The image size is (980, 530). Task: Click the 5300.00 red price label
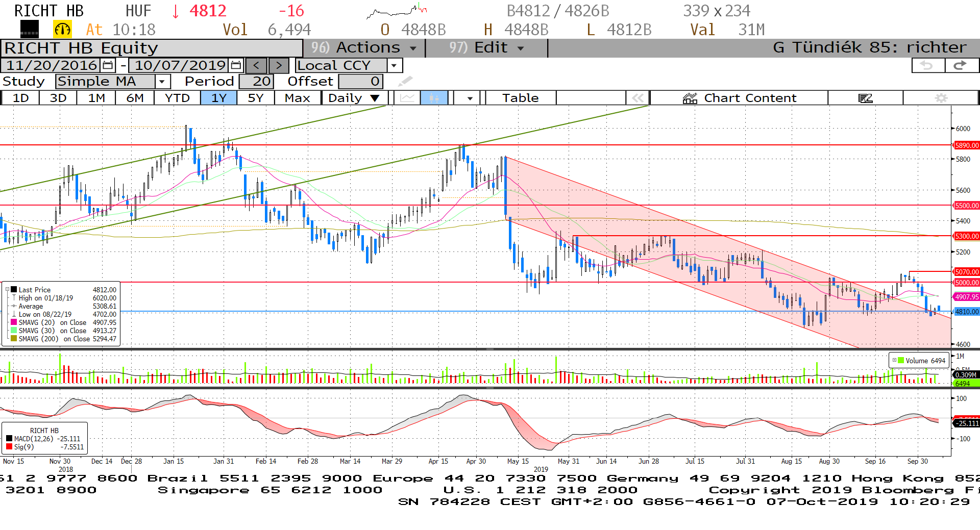tap(966, 236)
